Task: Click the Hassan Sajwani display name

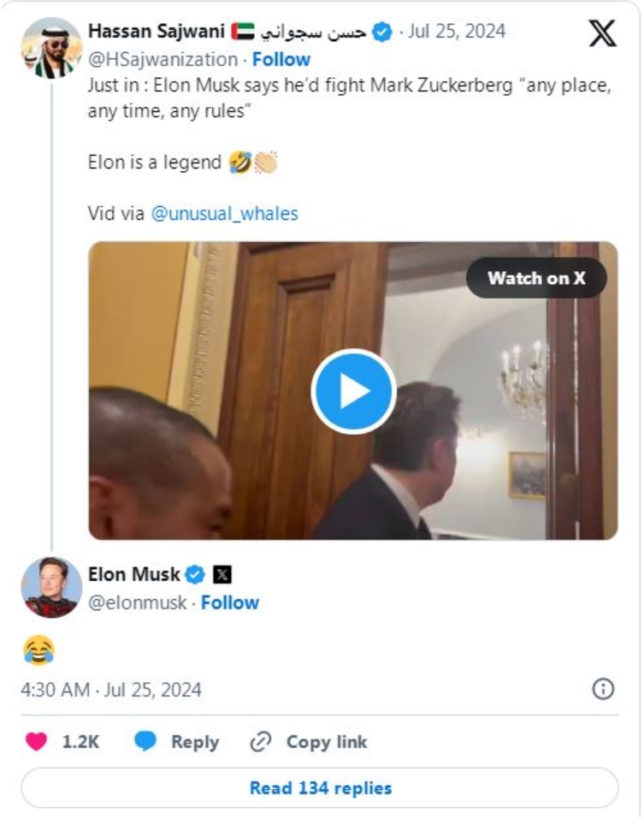Action: tap(157, 33)
